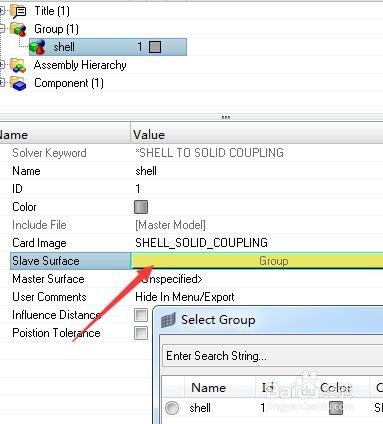Click the yellow Group button for Slave Surface

point(257,261)
